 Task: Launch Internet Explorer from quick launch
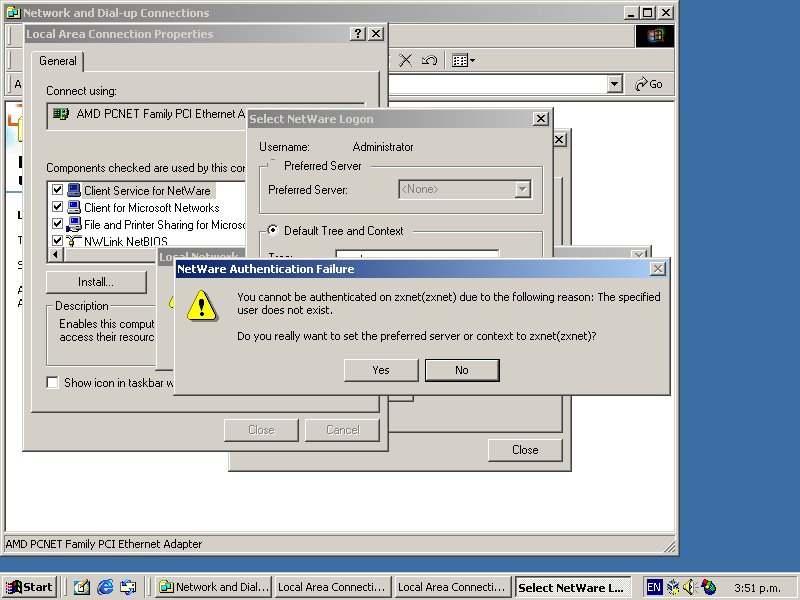point(105,587)
